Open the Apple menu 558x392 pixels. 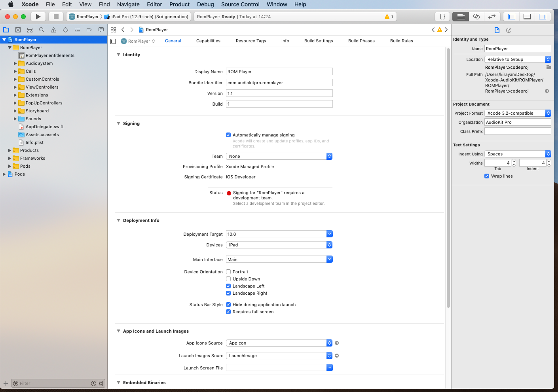pos(11,4)
